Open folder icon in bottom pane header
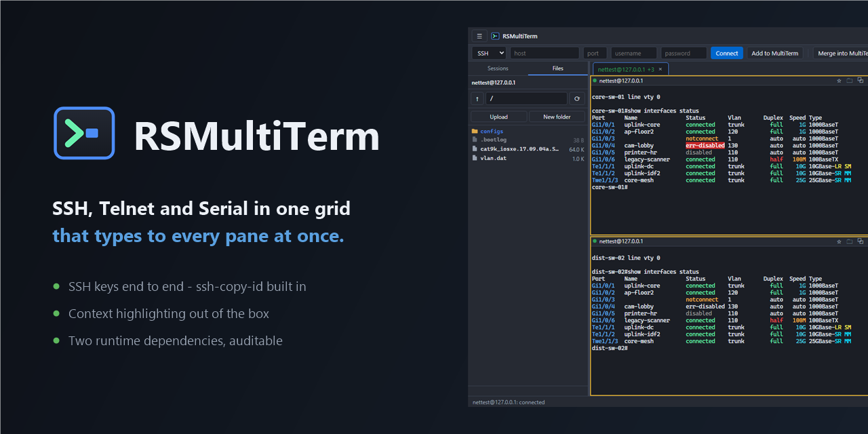 coord(850,241)
